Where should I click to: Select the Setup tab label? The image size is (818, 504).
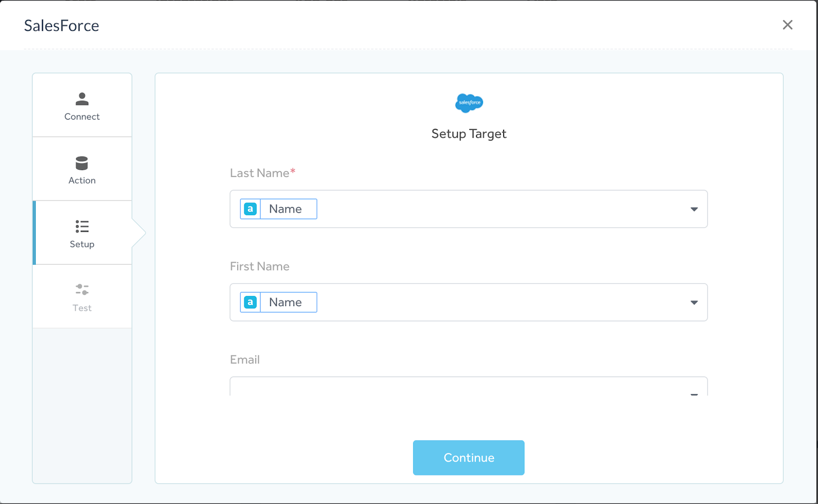coord(82,244)
